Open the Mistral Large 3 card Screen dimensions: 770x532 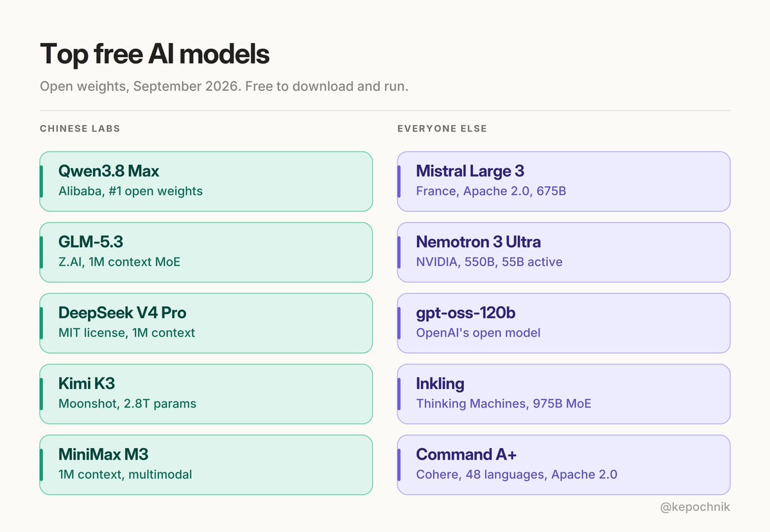click(x=563, y=182)
